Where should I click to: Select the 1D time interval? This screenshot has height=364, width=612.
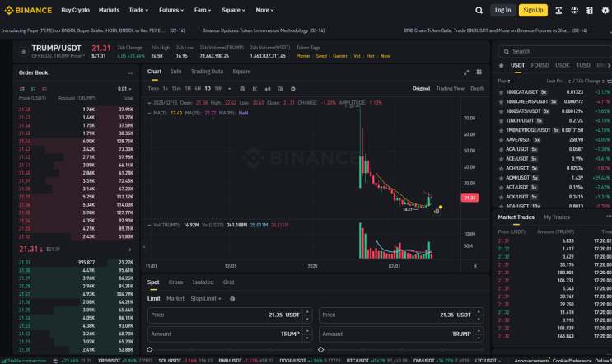pyautogui.click(x=208, y=89)
